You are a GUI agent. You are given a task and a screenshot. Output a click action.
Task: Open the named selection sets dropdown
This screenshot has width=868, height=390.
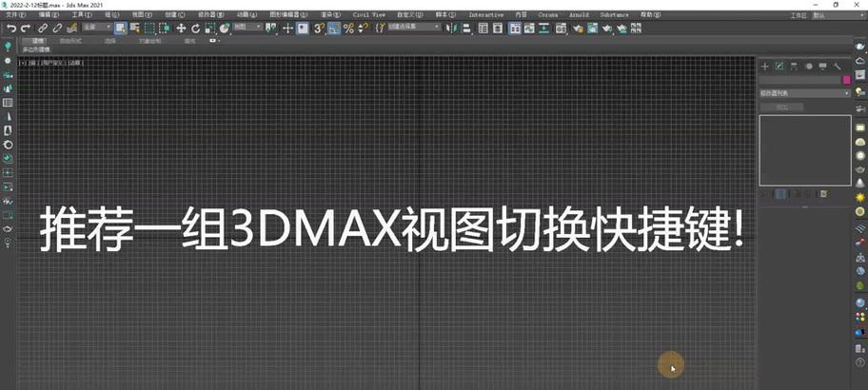(x=414, y=27)
